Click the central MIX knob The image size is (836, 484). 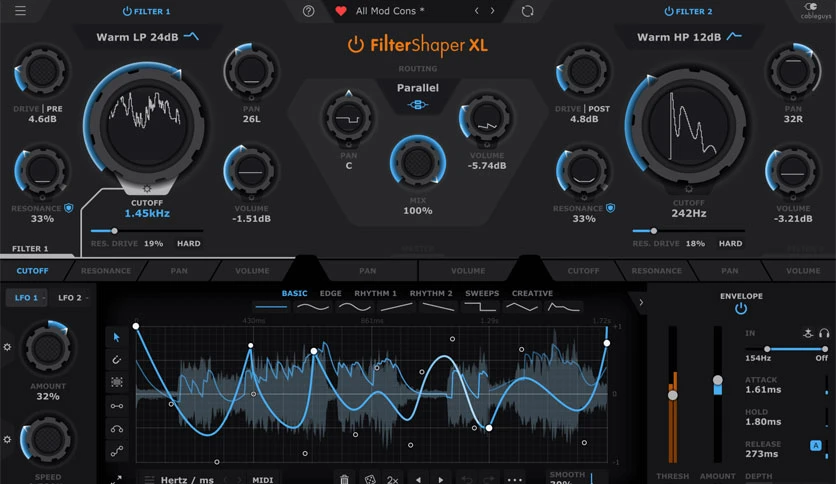[417, 163]
